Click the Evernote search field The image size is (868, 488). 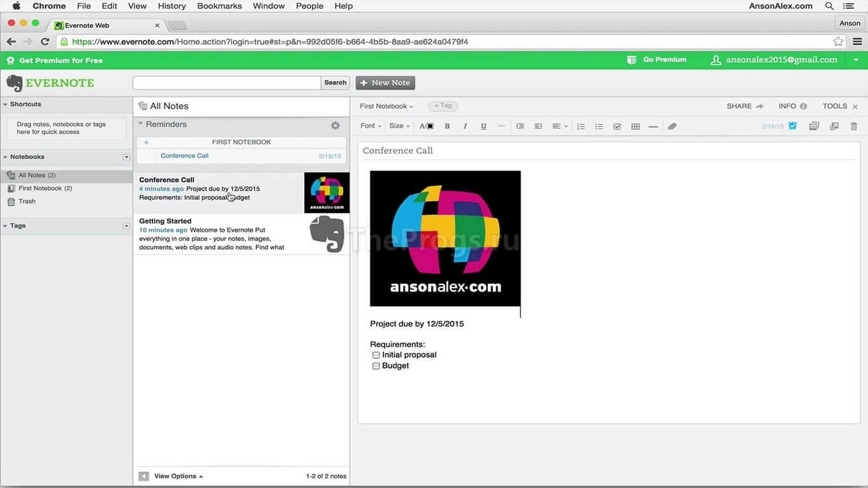(x=227, y=83)
